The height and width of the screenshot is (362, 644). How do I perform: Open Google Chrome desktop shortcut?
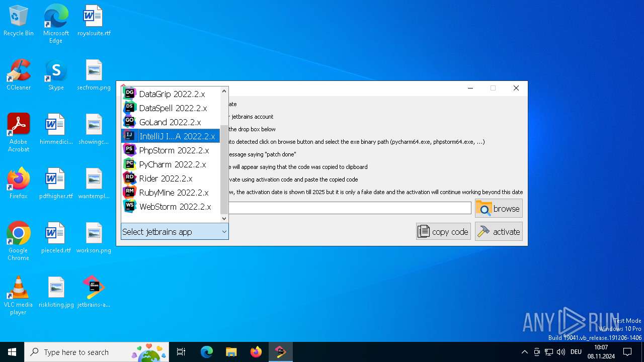coord(19,241)
